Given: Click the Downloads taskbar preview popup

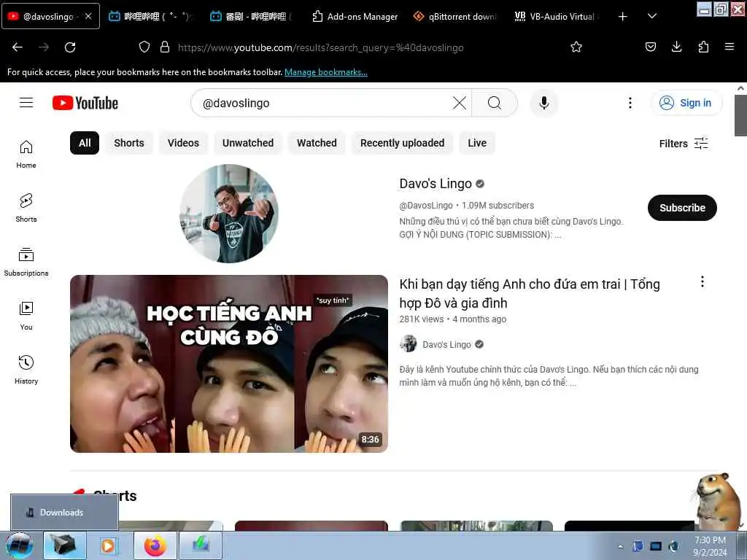Looking at the screenshot, I should pos(64,513).
